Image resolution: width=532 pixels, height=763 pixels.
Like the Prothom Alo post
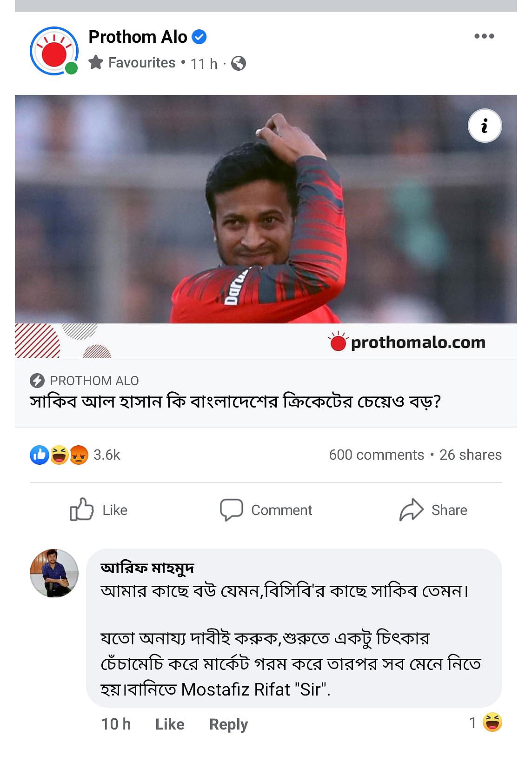pos(99,510)
